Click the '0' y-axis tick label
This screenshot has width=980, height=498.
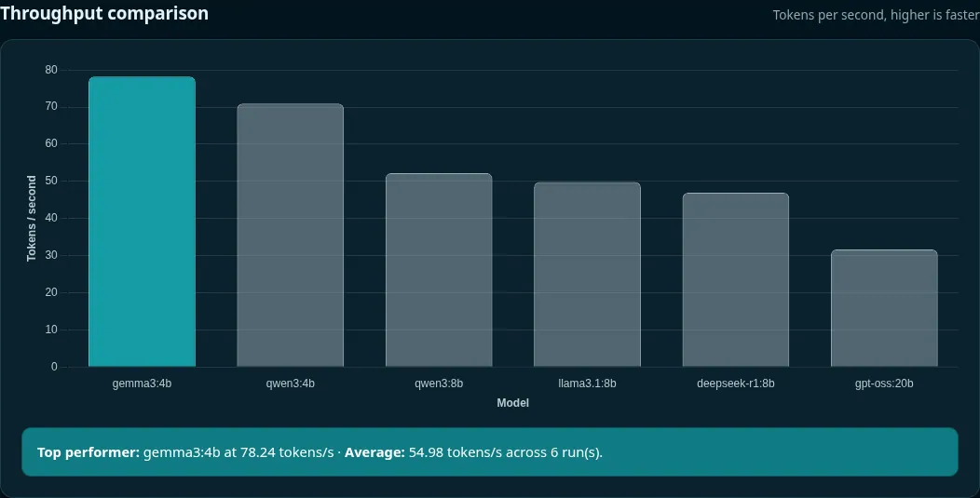[54, 367]
